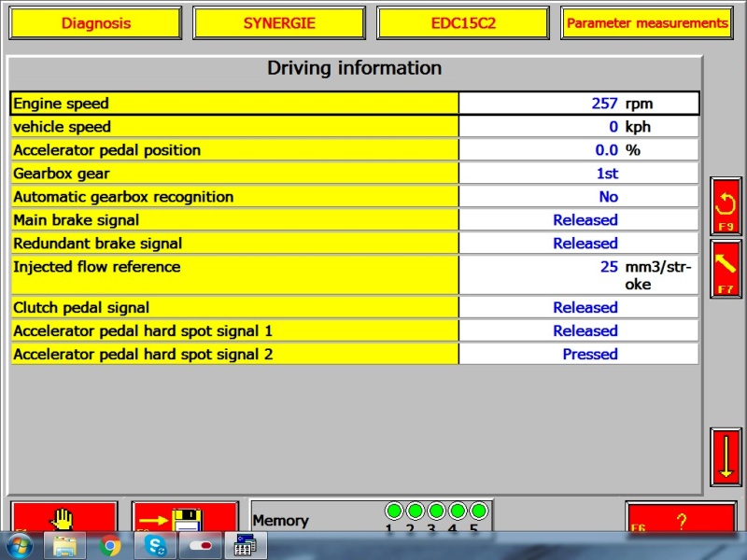The width and height of the screenshot is (747, 560).
Task: Click the Driving information title
Action: click(x=355, y=68)
